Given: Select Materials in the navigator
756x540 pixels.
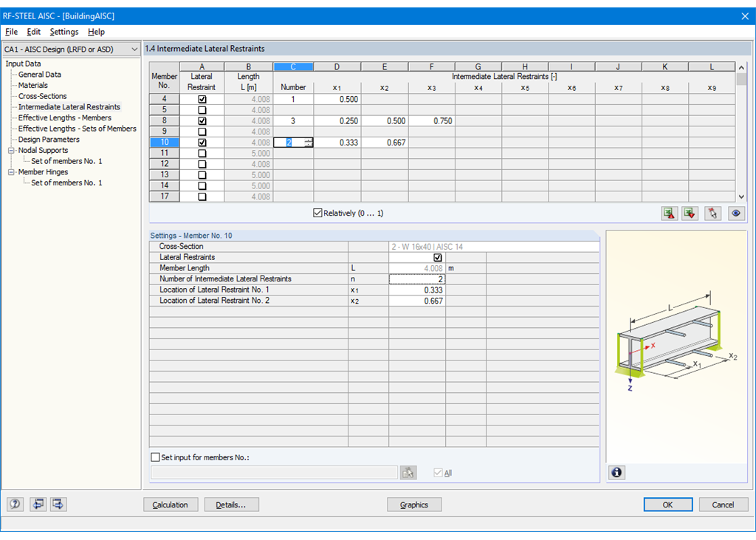Looking at the screenshot, I should click(32, 86).
